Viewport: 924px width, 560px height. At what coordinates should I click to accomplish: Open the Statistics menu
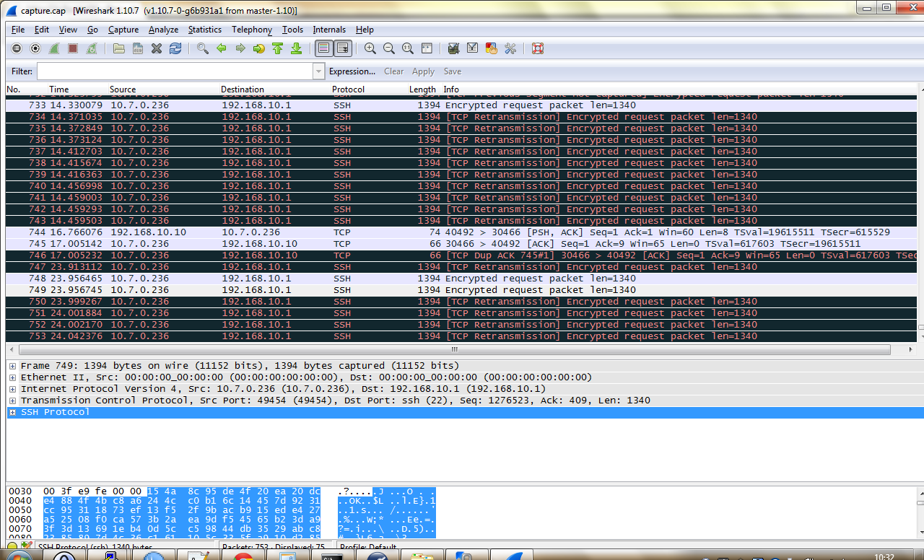(205, 30)
